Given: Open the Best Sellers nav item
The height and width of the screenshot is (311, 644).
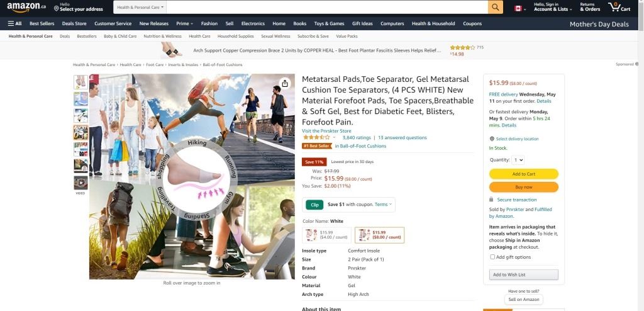Looking at the screenshot, I should pos(42,23).
